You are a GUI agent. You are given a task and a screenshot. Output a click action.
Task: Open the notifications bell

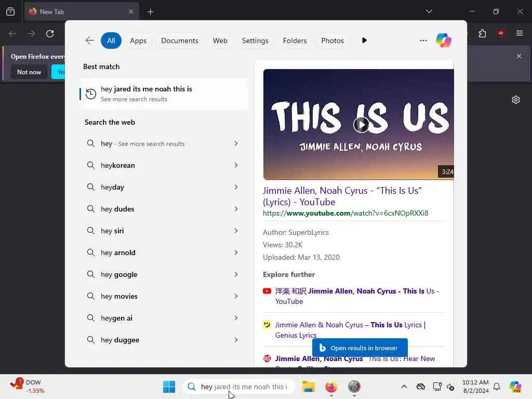pyautogui.click(x=497, y=387)
